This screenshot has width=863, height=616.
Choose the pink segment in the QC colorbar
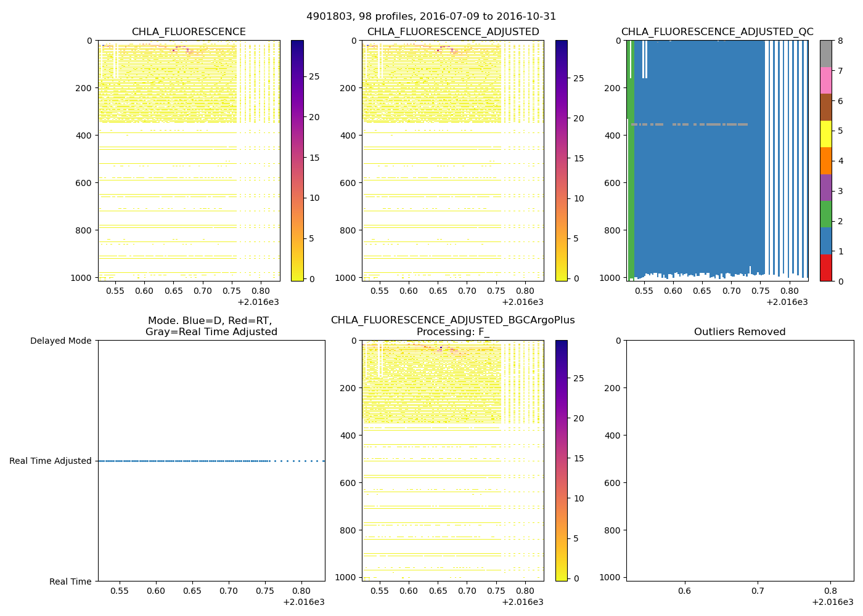(x=825, y=81)
